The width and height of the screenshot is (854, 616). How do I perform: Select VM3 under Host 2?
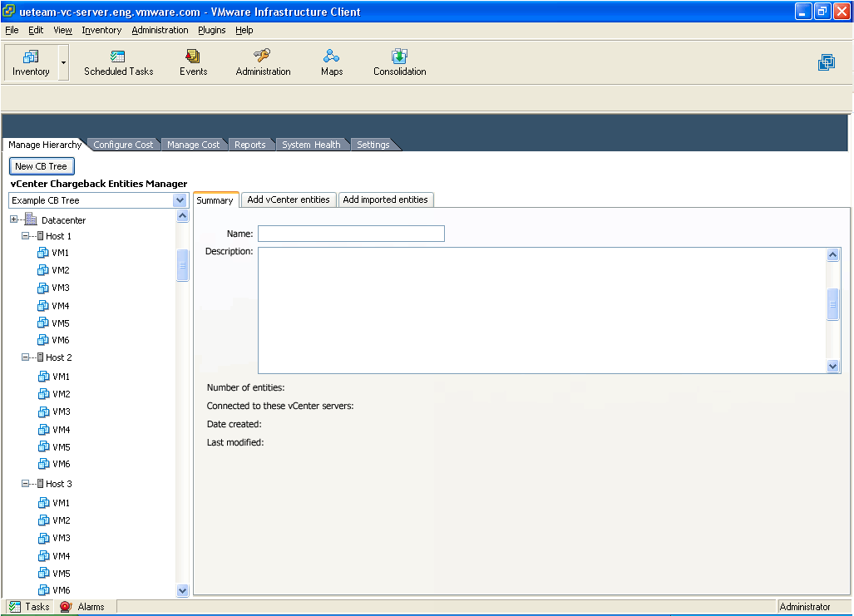61,411
